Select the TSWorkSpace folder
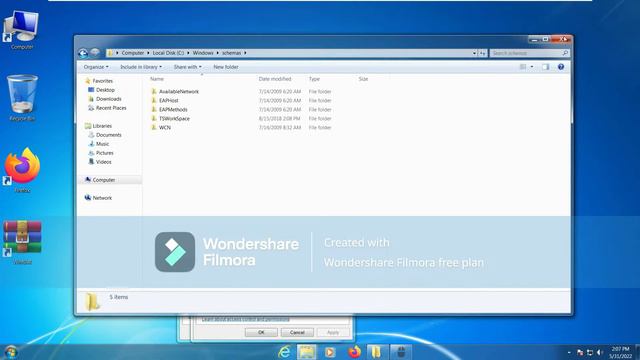 tap(174, 118)
